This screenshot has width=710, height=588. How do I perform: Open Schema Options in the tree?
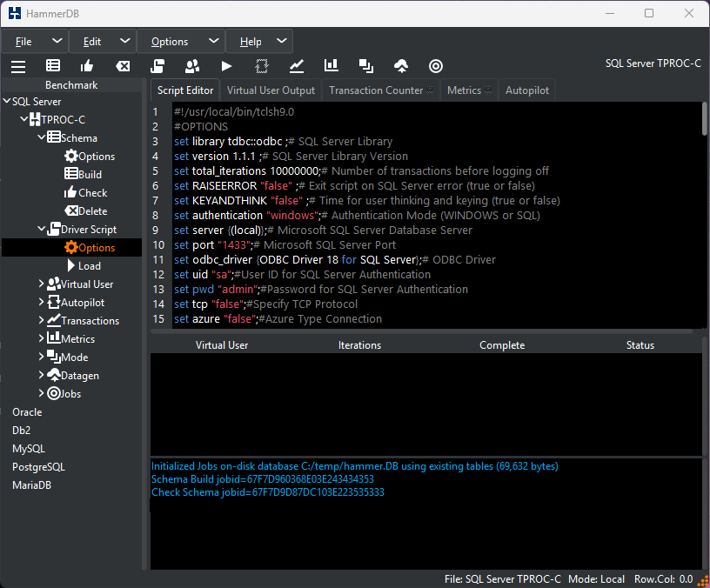[90, 157]
